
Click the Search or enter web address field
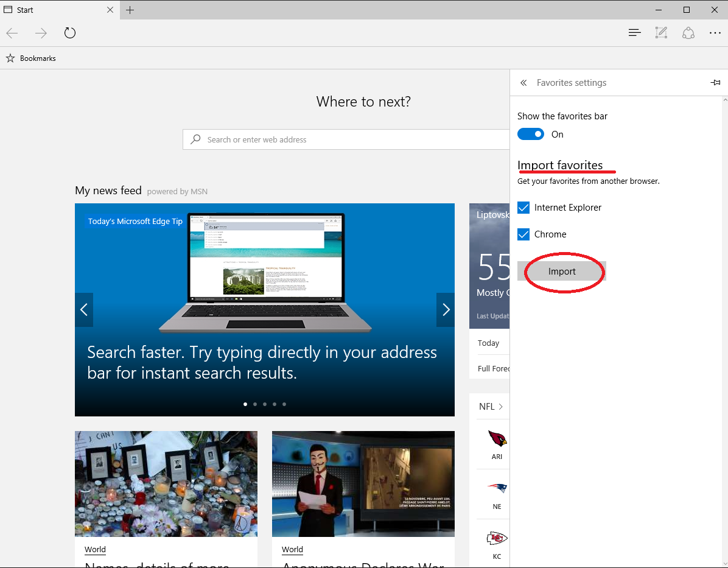tap(346, 139)
